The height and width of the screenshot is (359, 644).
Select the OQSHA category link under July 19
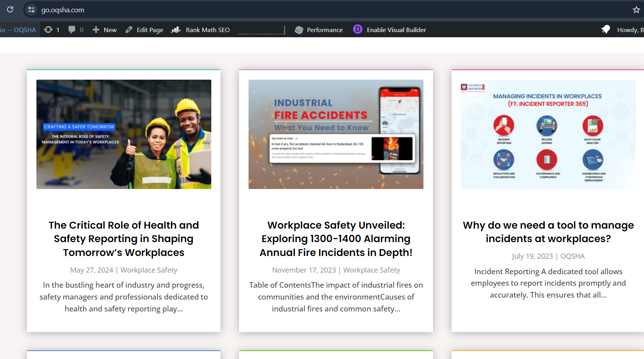coord(572,256)
